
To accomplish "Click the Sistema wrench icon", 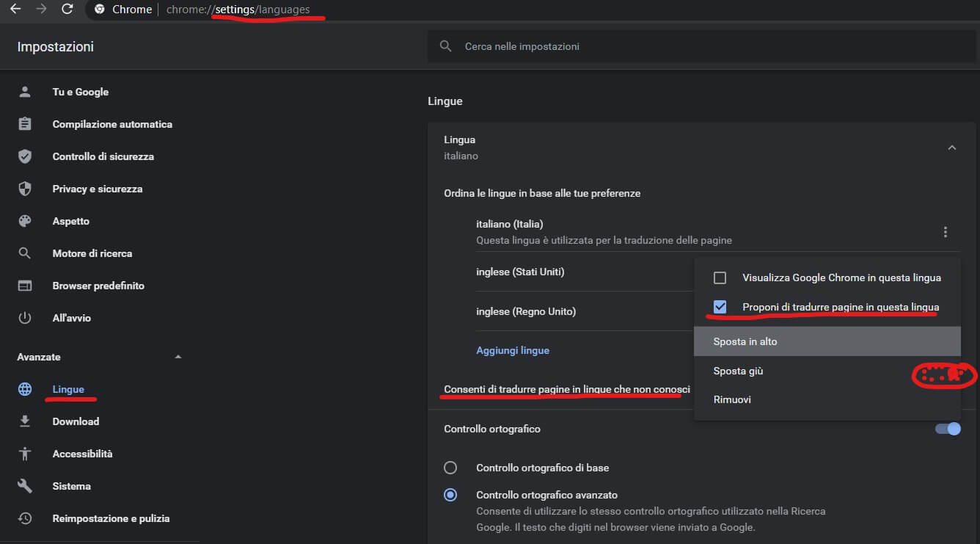I will (x=25, y=486).
